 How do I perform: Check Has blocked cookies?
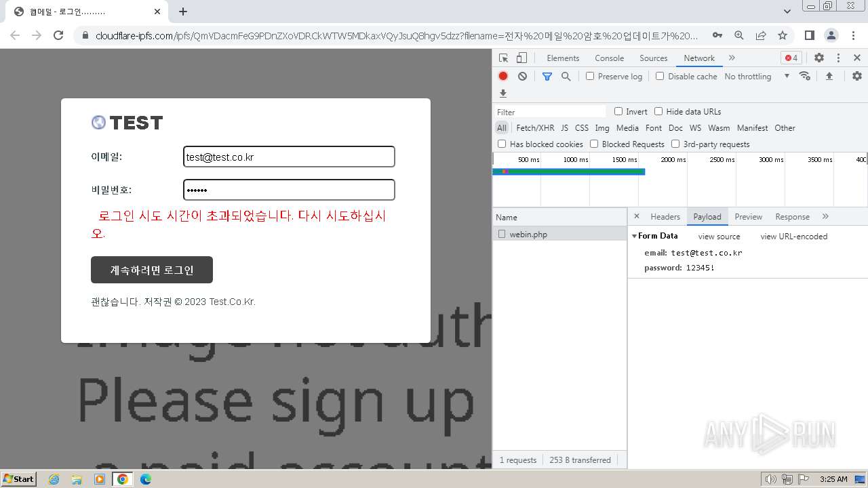pos(502,144)
